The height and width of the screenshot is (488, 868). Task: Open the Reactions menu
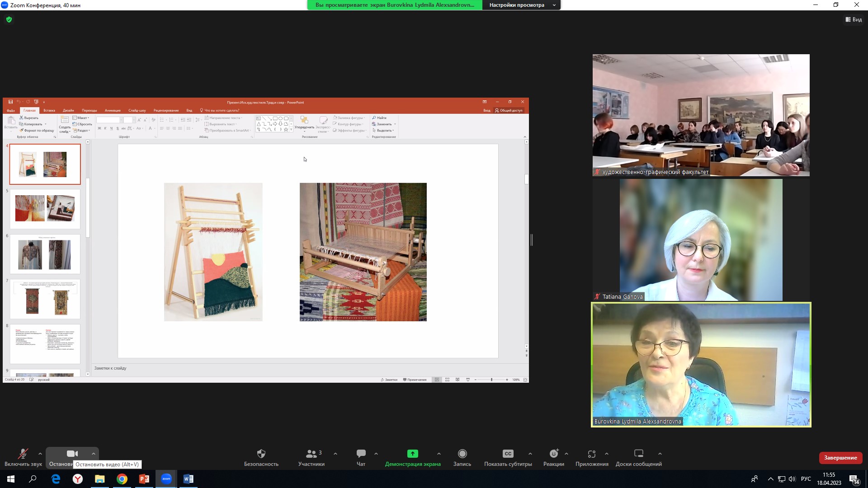553,454
